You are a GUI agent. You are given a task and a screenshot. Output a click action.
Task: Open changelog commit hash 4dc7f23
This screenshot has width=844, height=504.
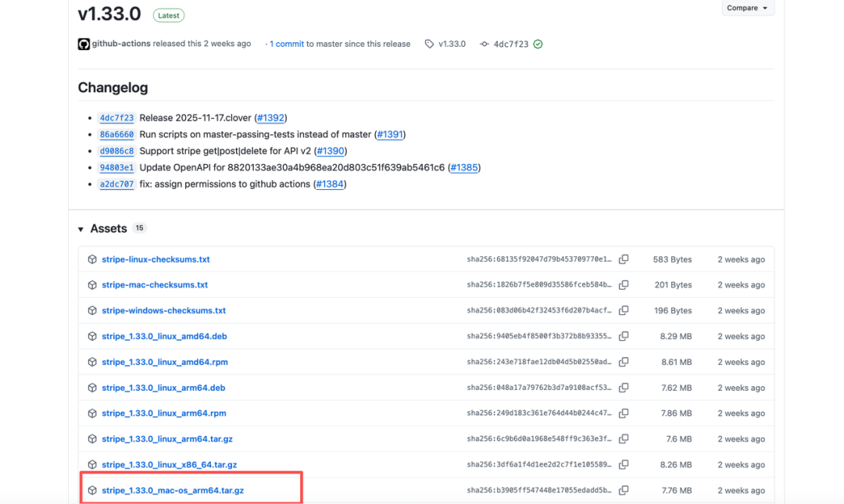pos(116,118)
